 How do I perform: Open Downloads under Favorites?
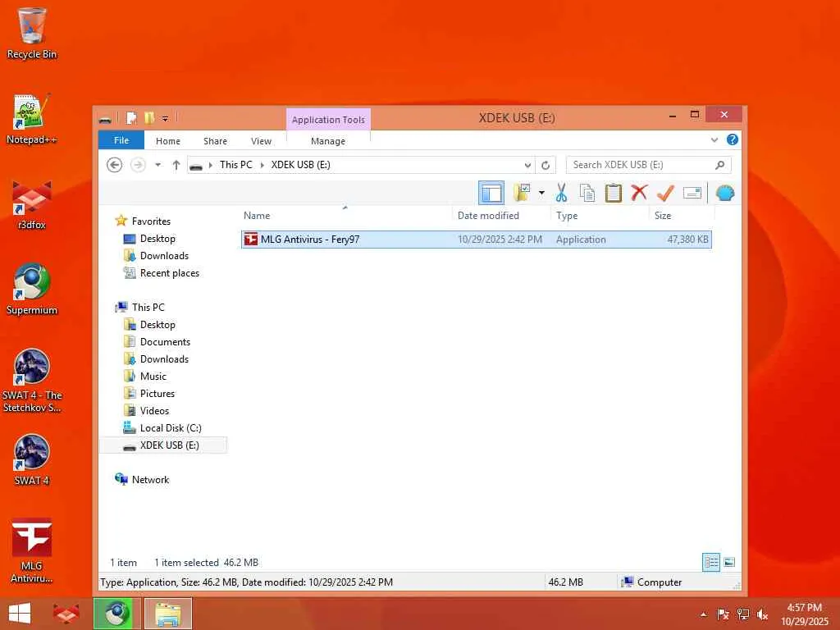(164, 256)
